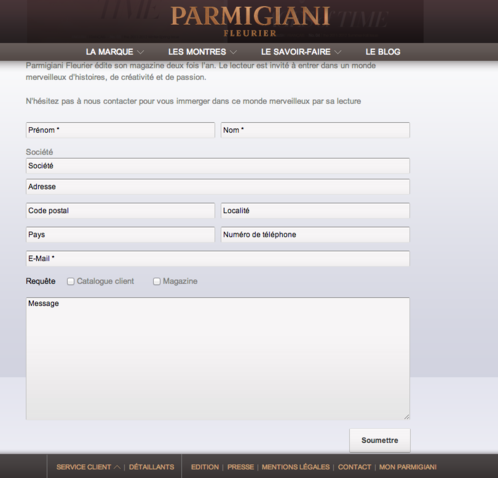This screenshot has height=478, width=498.
Task: Select the Localité field
Action: pyautogui.click(x=315, y=211)
